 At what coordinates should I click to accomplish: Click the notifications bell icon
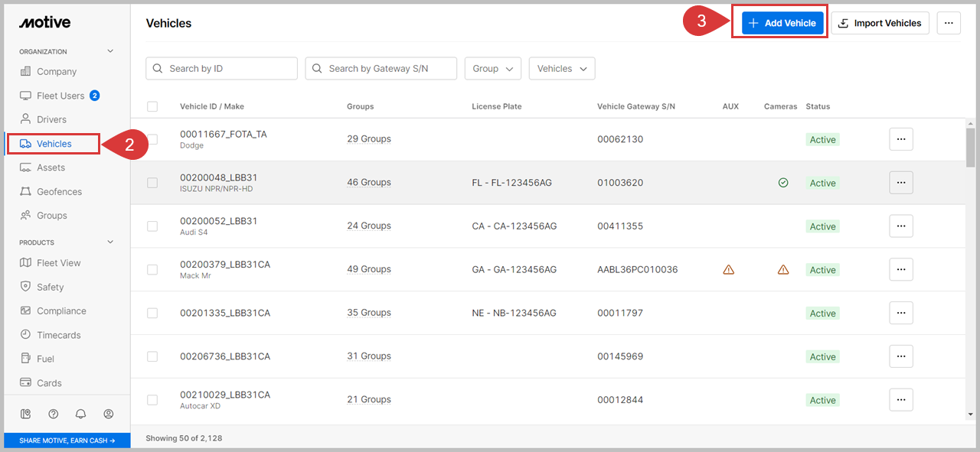click(x=81, y=414)
